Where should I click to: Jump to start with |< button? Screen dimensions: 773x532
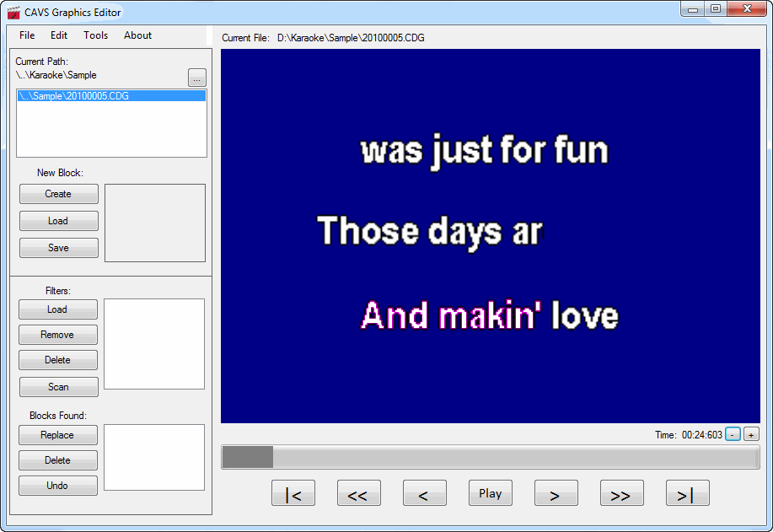click(293, 493)
